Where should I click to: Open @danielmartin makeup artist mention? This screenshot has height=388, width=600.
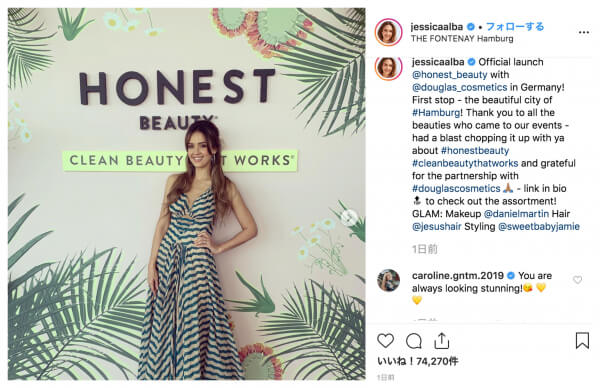[x=516, y=214]
